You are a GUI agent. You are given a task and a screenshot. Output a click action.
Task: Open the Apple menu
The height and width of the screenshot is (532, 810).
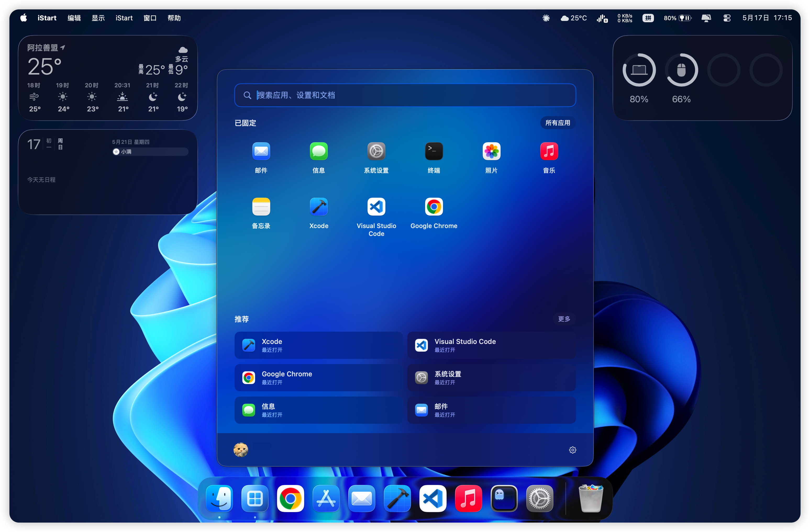click(24, 18)
